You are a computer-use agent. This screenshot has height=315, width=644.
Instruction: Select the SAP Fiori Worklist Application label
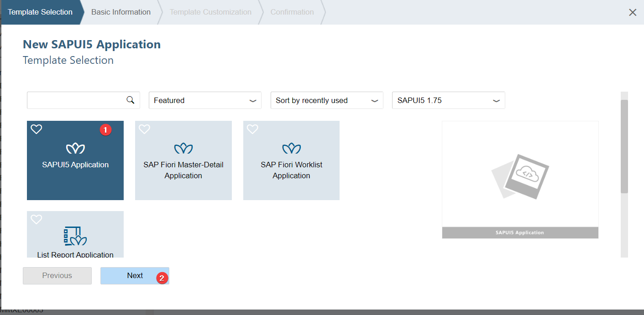pyautogui.click(x=291, y=170)
